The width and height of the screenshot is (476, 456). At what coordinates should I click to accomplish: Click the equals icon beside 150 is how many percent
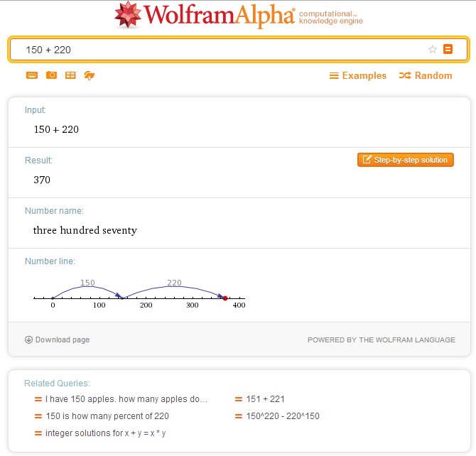(38, 416)
